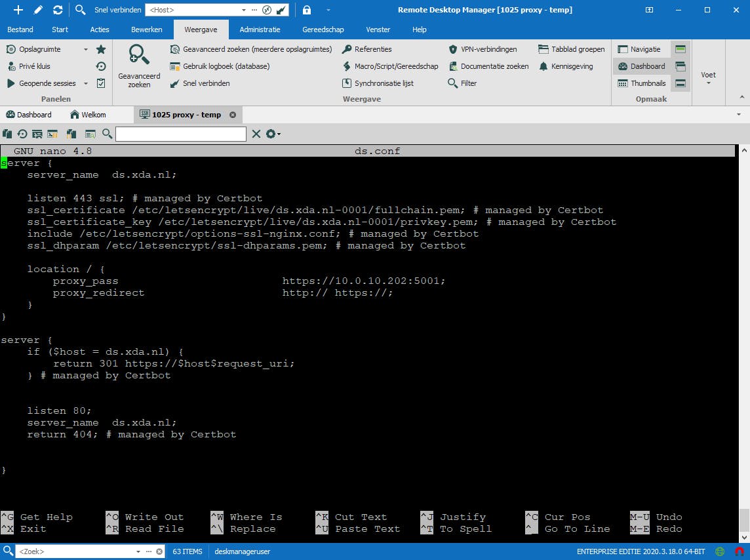Viewport: 750px width, 560px height.
Task: Click the clipboard paste icon in session toolbar
Action: [x=71, y=134]
